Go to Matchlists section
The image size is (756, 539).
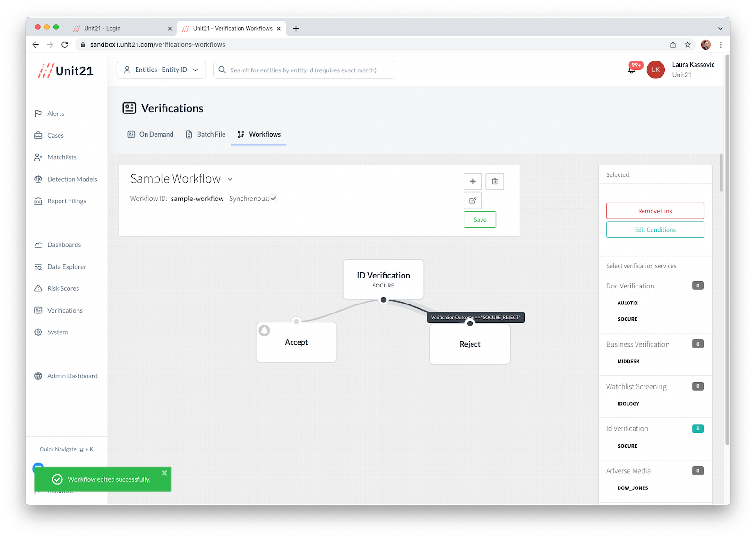tap(55, 157)
